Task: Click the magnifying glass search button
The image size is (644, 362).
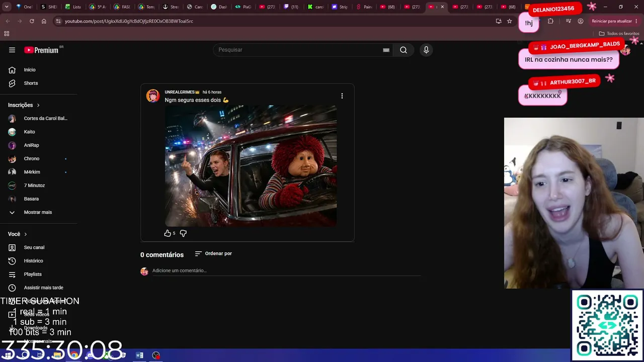Action: [x=404, y=50]
